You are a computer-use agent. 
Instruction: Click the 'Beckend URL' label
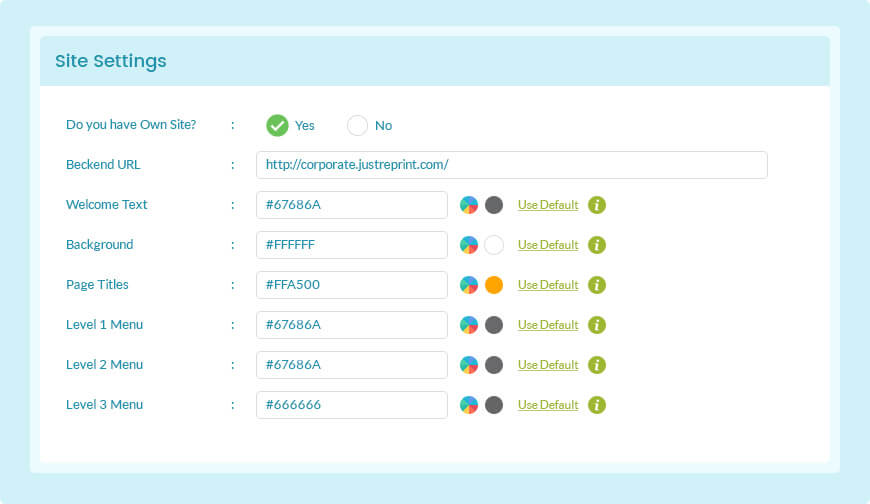click(103, 165)
